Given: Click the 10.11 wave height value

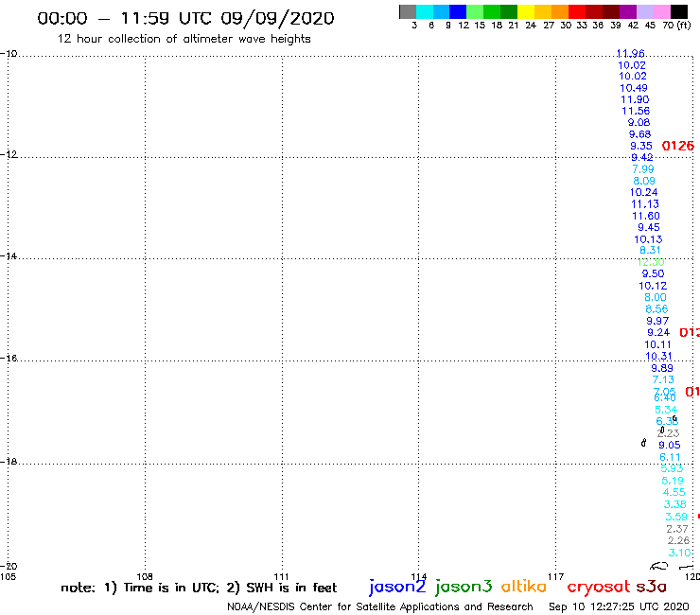Looking at the screenshot, I should click(657, 344).
